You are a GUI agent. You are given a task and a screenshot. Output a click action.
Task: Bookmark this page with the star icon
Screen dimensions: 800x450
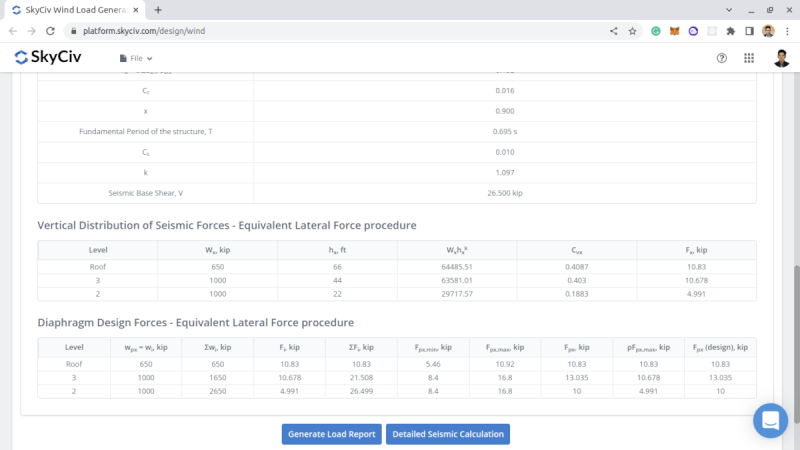pyautogui.click(x=632, y=31)
